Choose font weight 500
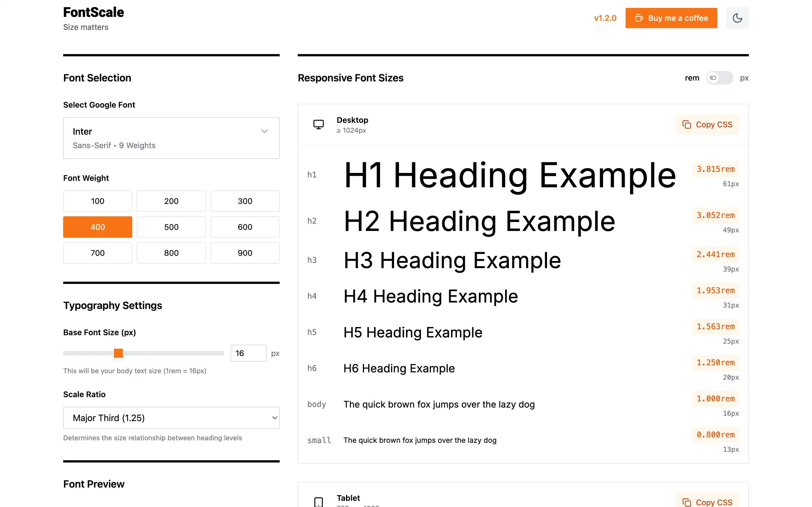The height and width of the screenshot is (507, 812). click(x=171, y=227)
